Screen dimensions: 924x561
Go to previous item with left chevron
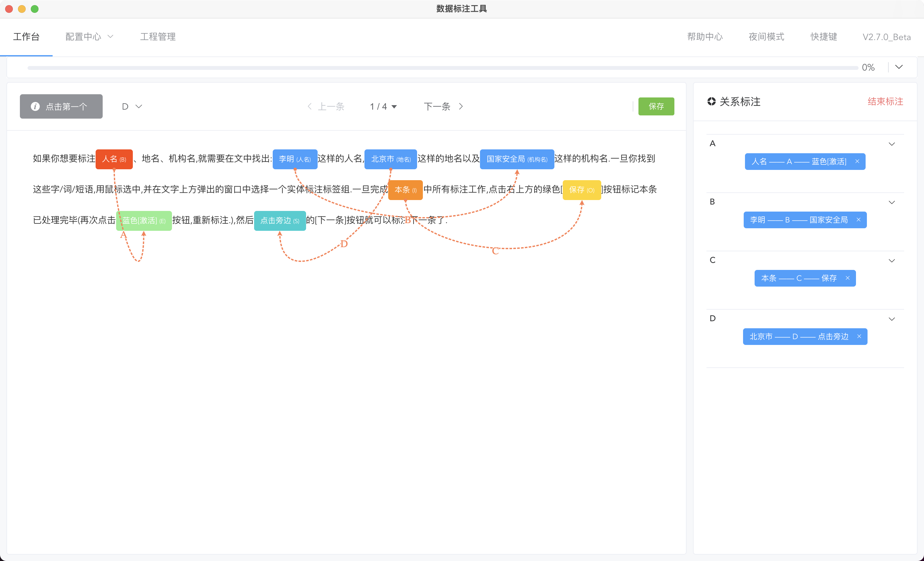310,106
